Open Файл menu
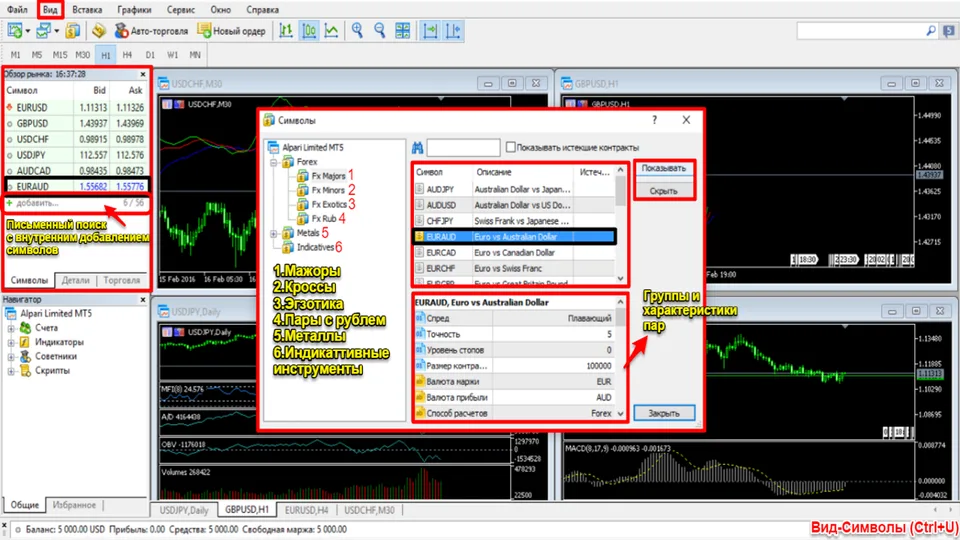Screen dimensions: 960x540 pyautogui.click(x=17, y=10)
